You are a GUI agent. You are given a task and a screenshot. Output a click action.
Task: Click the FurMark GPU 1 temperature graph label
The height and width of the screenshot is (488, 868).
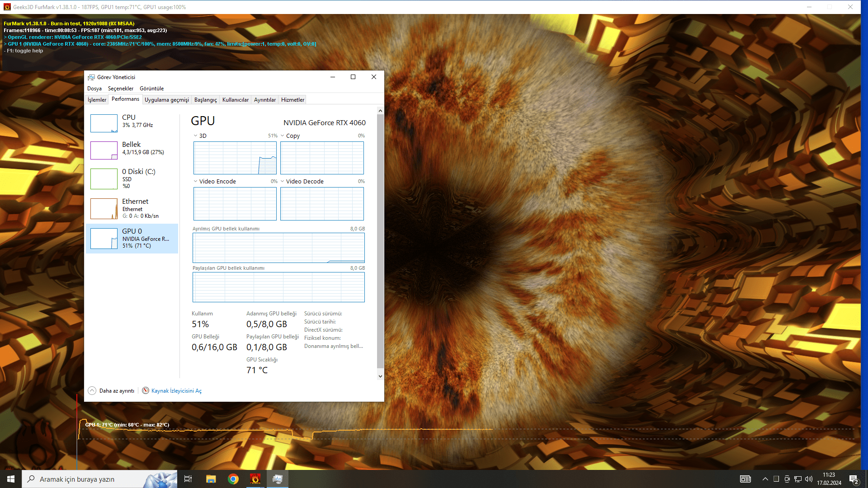[127, 425]
